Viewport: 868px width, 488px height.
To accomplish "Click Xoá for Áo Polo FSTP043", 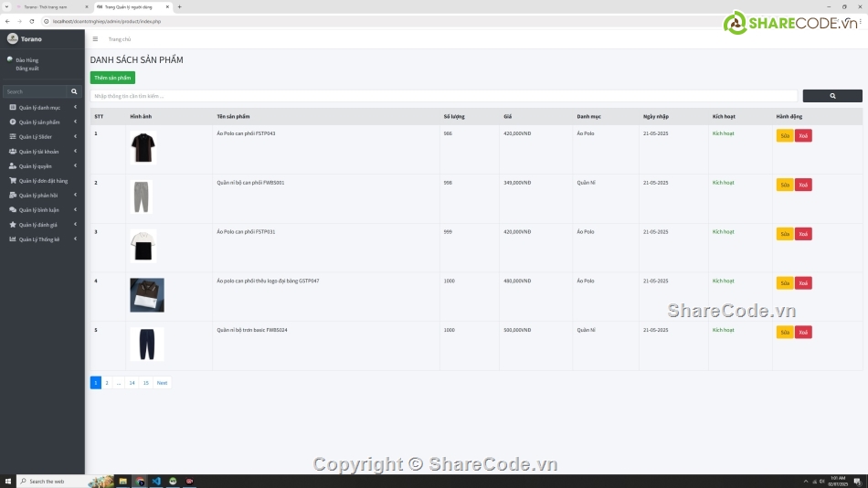I will coord(803,136).
